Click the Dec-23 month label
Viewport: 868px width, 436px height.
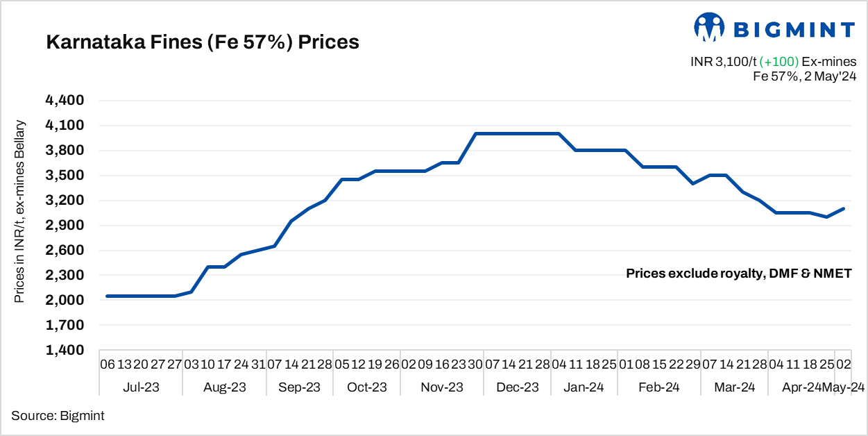(518, 387)
